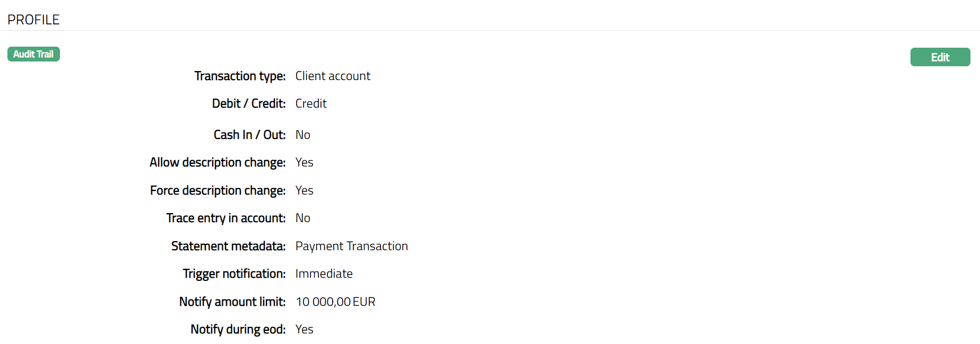Click the Notify amount limit label
The height and width of the screenshot is (344, 980).
(x=232, y=302)
